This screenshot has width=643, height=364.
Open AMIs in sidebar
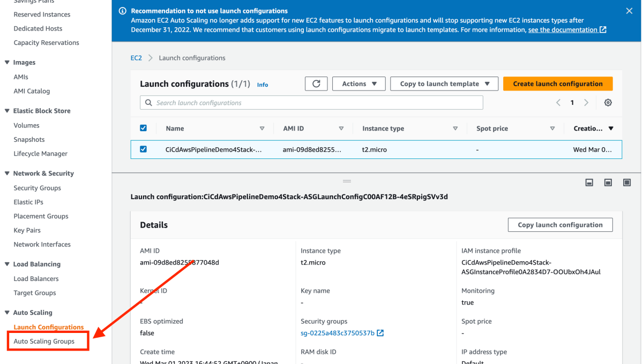point(21,77)
